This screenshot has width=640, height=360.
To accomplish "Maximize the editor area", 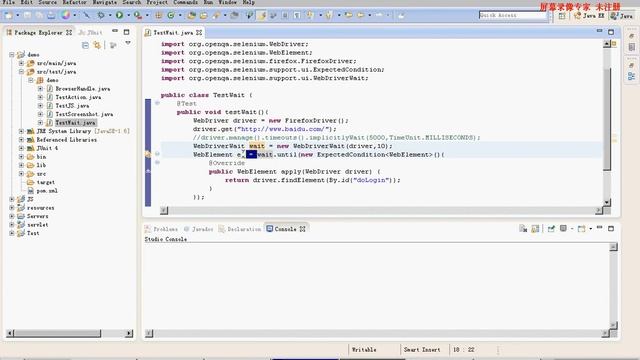I will 611,32.
